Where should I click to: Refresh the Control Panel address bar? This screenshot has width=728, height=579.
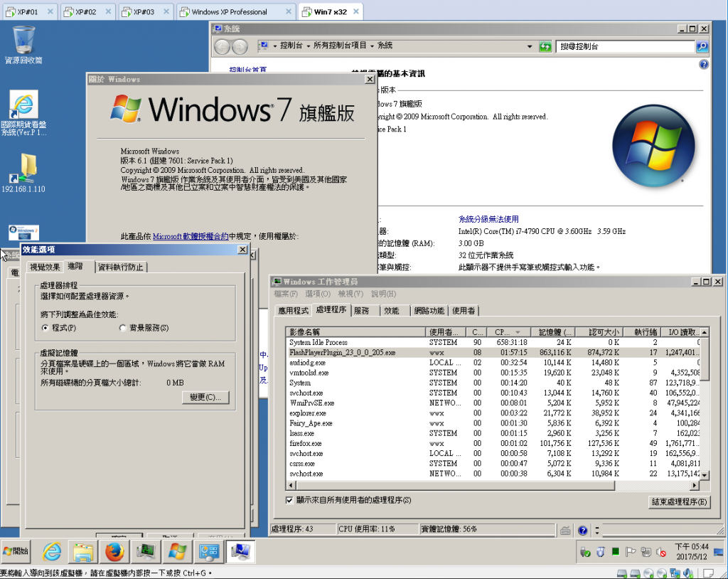coord(545,46)
